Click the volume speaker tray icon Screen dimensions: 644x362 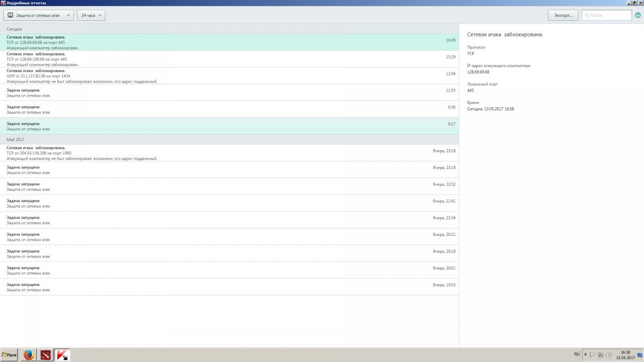tap(609, 355)
